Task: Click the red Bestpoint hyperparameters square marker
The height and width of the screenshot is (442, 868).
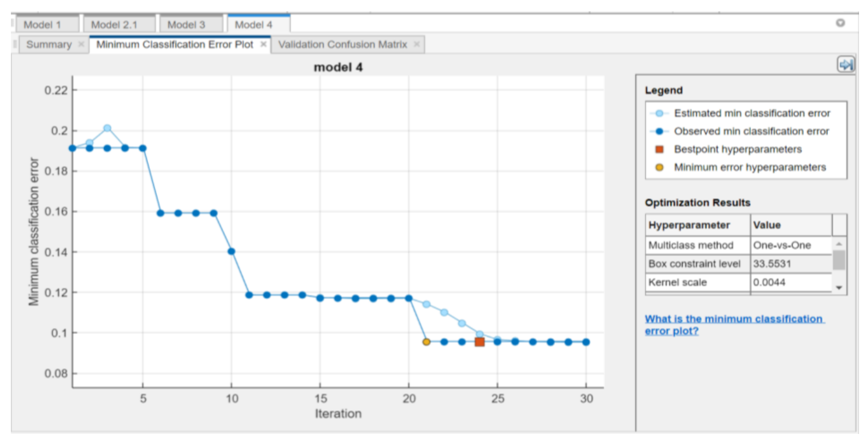Action: (x=479, y=342)
